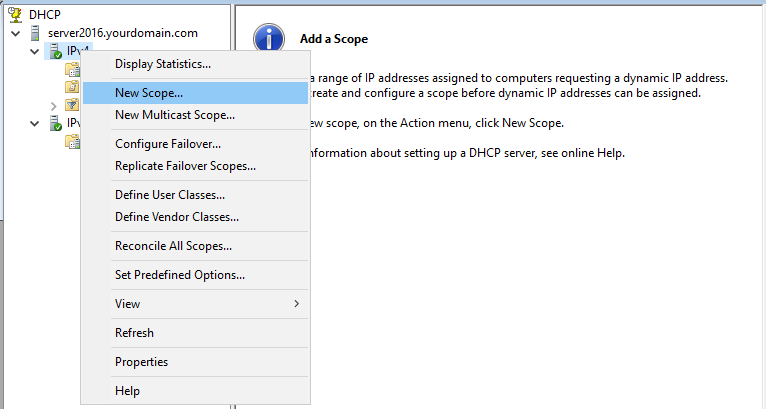
Task: Click the Filters funnel folder icon
Action: tap(72, 105)
